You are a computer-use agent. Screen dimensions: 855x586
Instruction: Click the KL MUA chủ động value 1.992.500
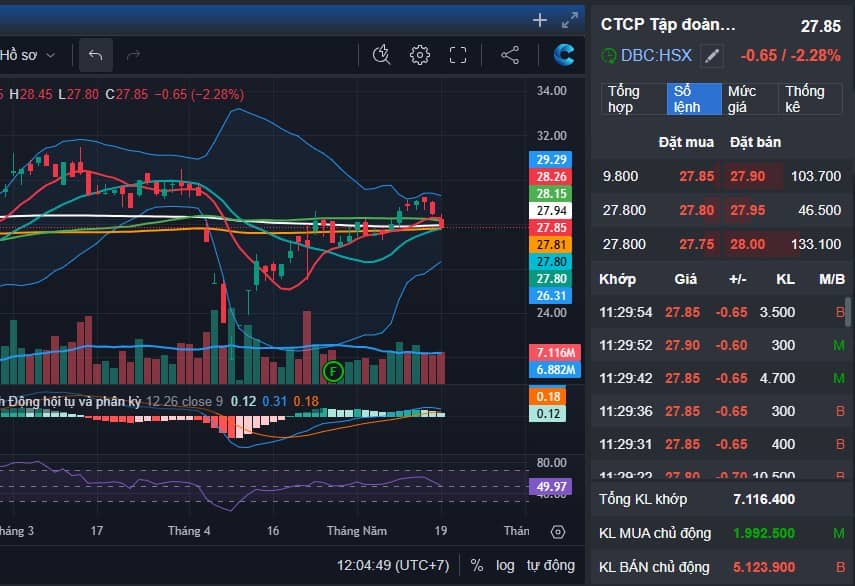point(763,533)
